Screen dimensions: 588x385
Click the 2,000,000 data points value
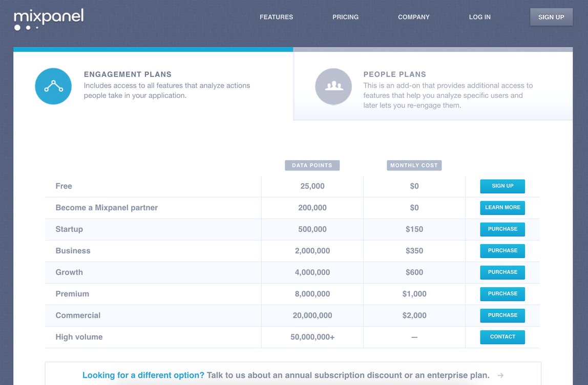point(312,251)
